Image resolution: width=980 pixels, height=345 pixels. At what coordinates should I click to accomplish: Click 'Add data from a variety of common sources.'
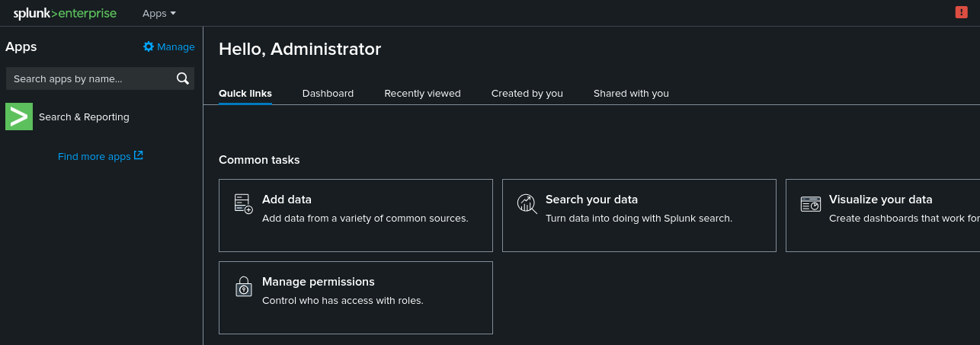pyautogui.click(x=365, y=218)
